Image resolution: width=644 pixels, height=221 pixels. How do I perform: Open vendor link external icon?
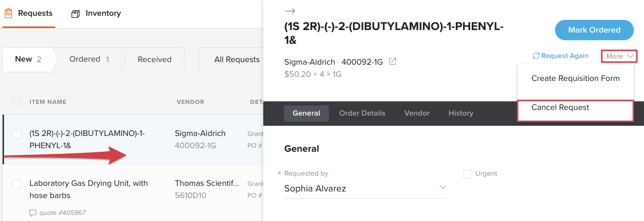(392, 62)
